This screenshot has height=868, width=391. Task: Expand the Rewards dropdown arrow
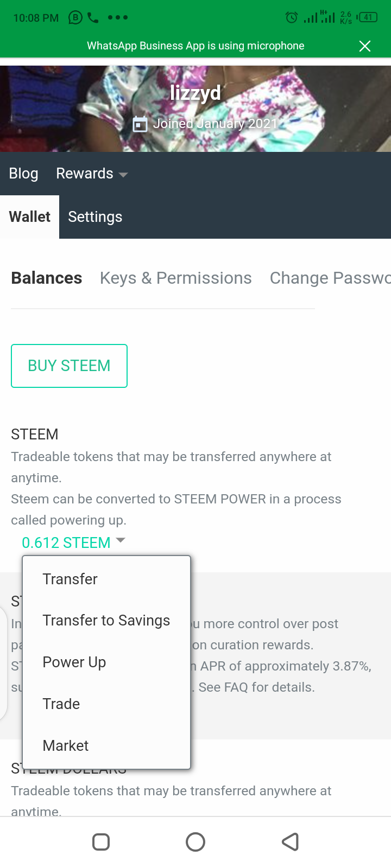(x=123, y=175)
